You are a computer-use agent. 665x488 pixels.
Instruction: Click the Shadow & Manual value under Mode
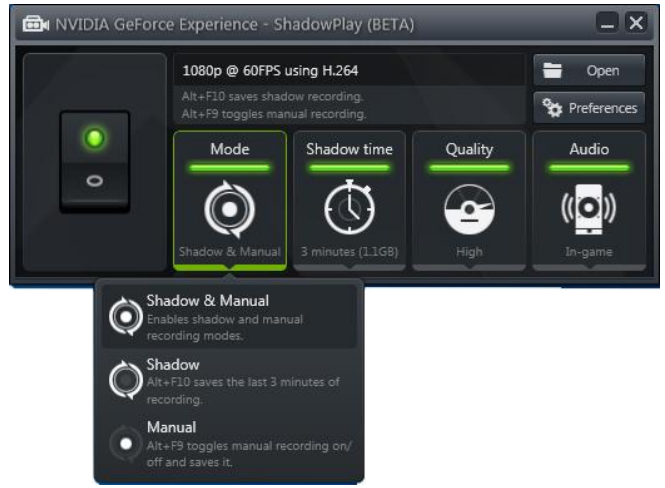coord(229,252)
